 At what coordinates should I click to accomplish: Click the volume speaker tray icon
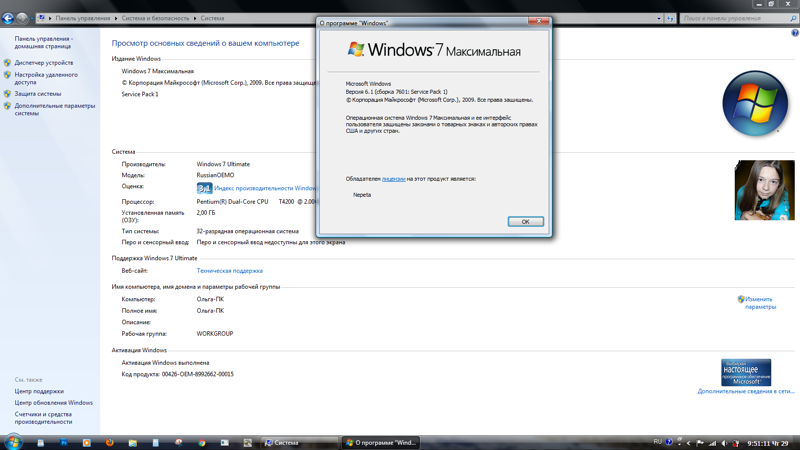[x=724, y=443]
